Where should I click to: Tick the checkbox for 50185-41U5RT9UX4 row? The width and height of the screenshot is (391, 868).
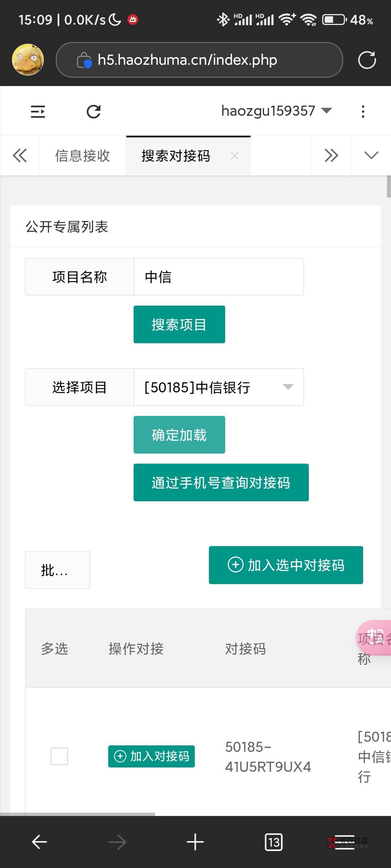(x=59, y=756)
